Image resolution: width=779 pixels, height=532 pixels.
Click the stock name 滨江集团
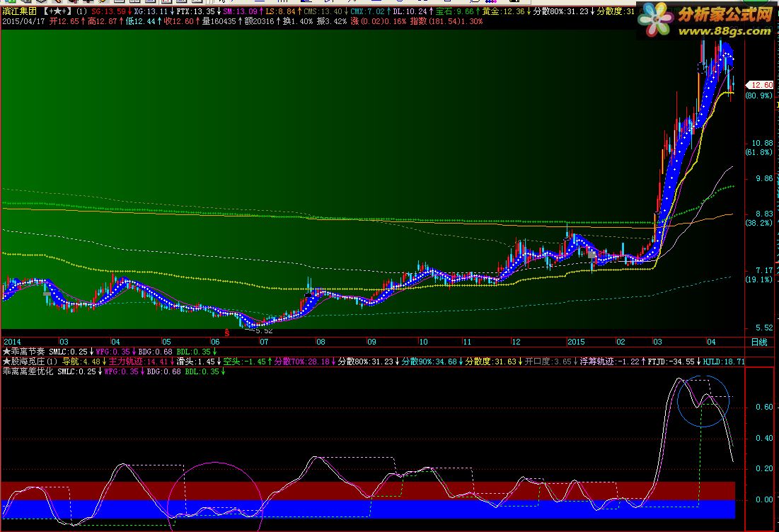tap(19, 11)
